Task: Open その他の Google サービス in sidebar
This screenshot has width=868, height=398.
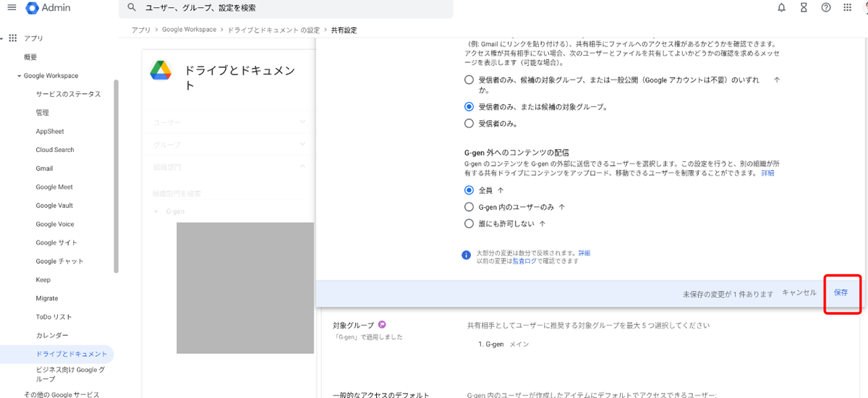Action: pyautogui.click(x=61, y=394)
